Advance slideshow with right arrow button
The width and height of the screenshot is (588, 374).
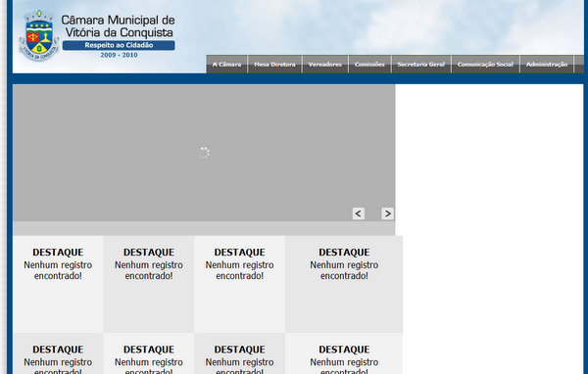pos(387,213)
